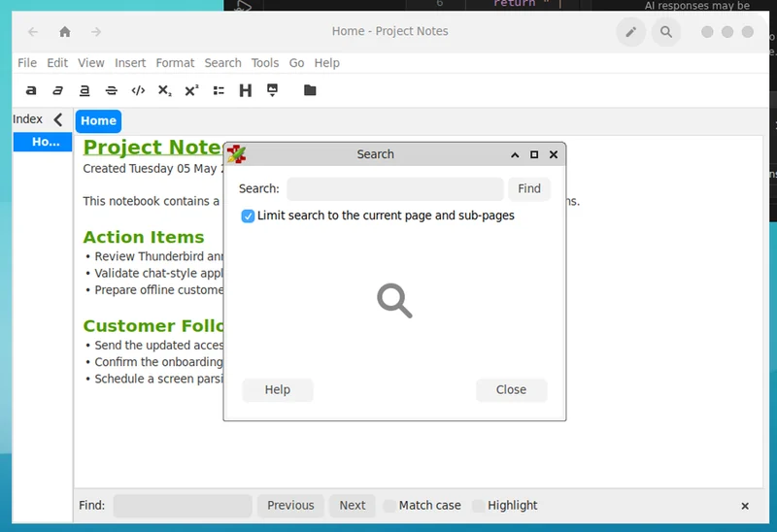The image size is (777, 532).
Task: Open the Edit menu
Action: [57, 63]
